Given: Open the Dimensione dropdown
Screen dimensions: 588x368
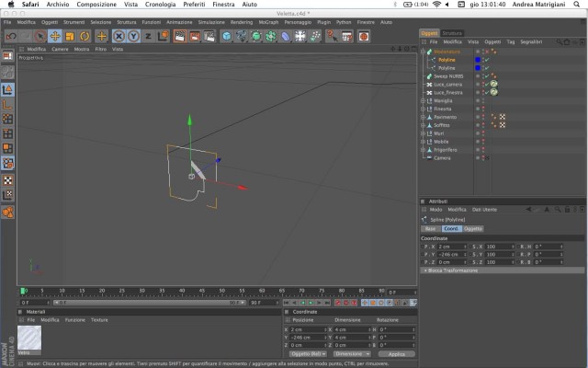Looking at the screenshot, I should (x=351, y=353).
